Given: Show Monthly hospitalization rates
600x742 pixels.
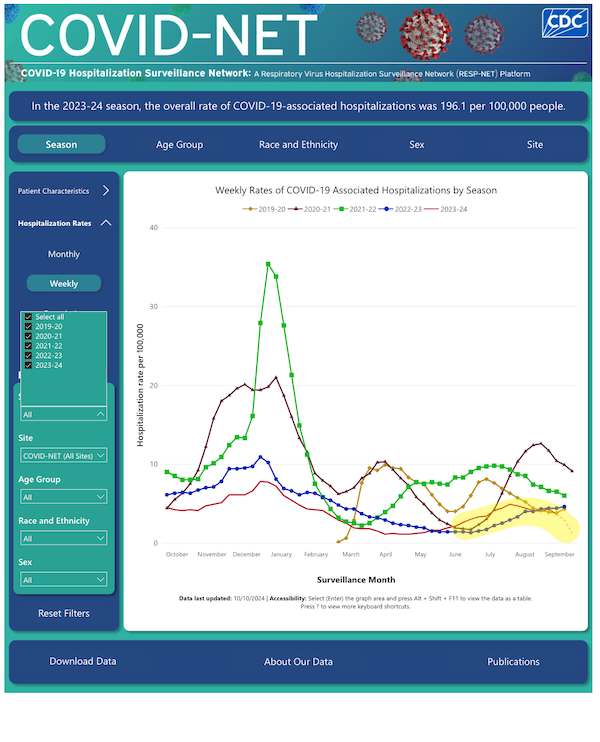Looking at the screenshot, I should point(64,254).
